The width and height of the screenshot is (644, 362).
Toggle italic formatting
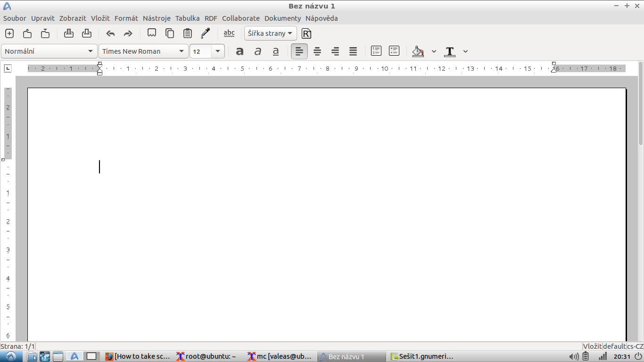(258, 51)
